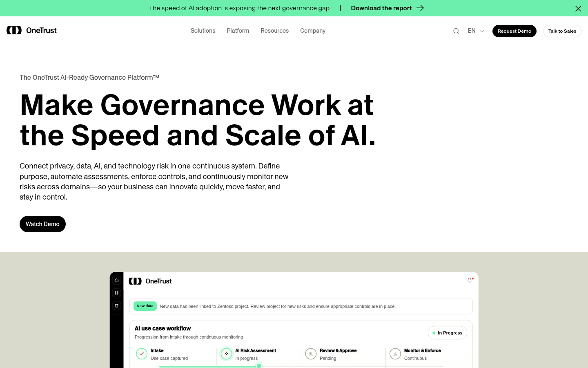Viewport: 588px width, 368px height.
Task: Click the 'Continuous' text under Monitor & Enforce
Action: click(415, 358)
